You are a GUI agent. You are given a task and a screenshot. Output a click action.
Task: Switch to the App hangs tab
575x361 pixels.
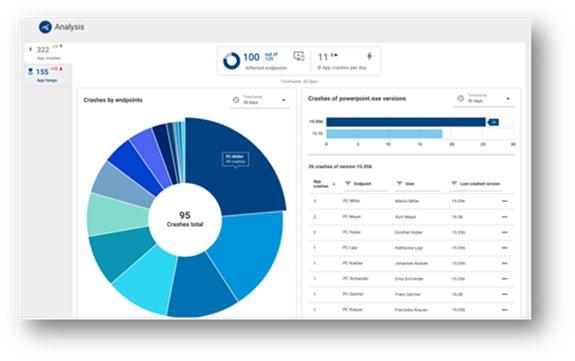click(x=48, y=74)
